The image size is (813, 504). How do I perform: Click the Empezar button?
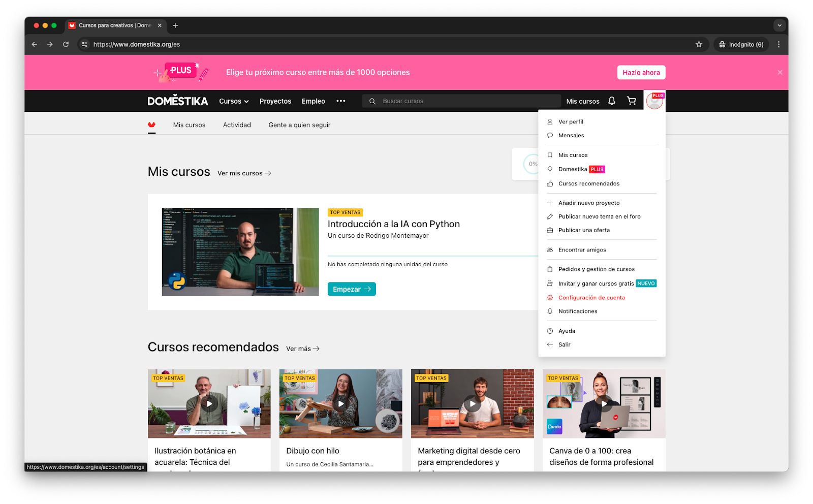[352, 289]
